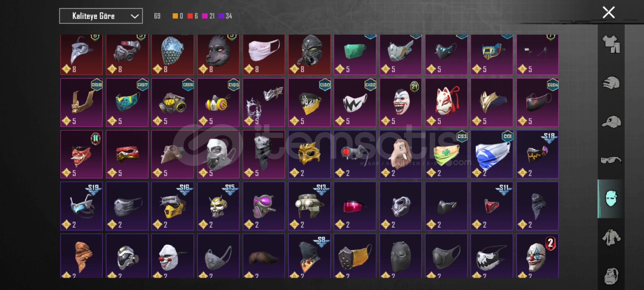
Task: Filter by the purple quality count 34
Action: point(225,16)
